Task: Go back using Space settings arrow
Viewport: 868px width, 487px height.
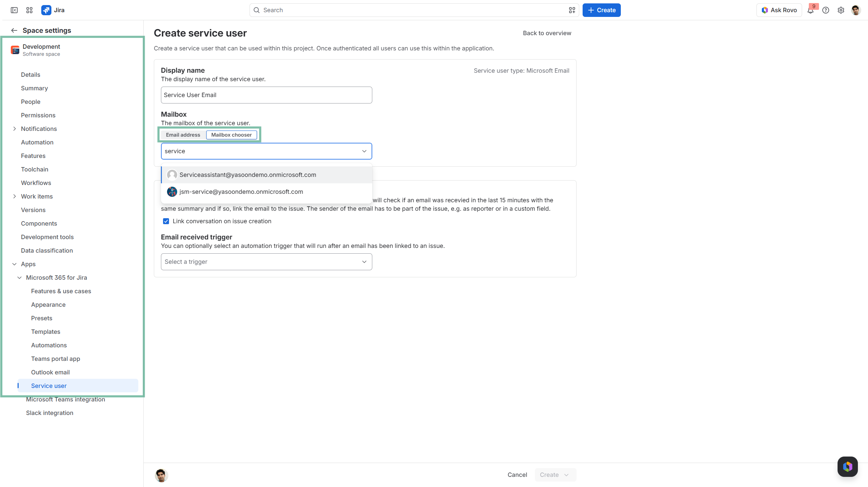Action: coord(14,30)
